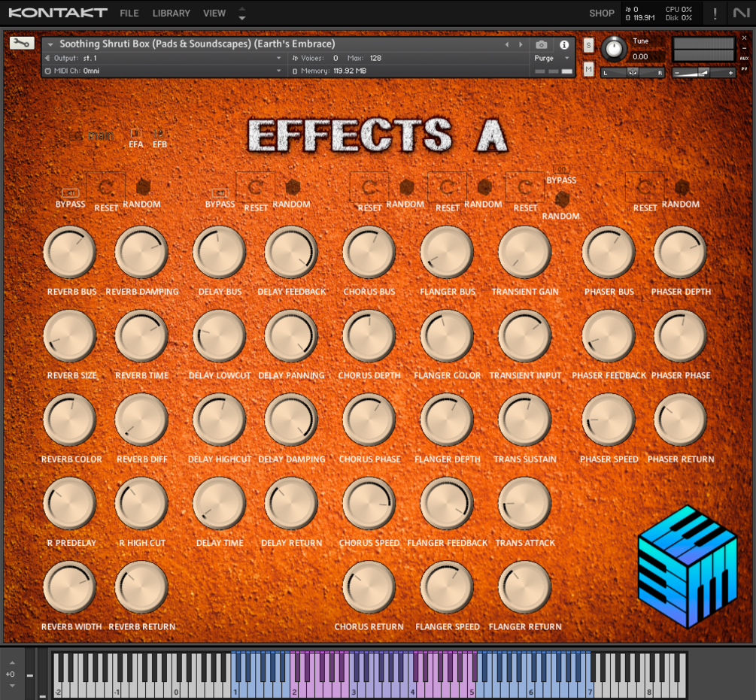The image size is (756, 700).
Task: Click the DELAY HIGHCUT knob
Action: tap(220, 420)
